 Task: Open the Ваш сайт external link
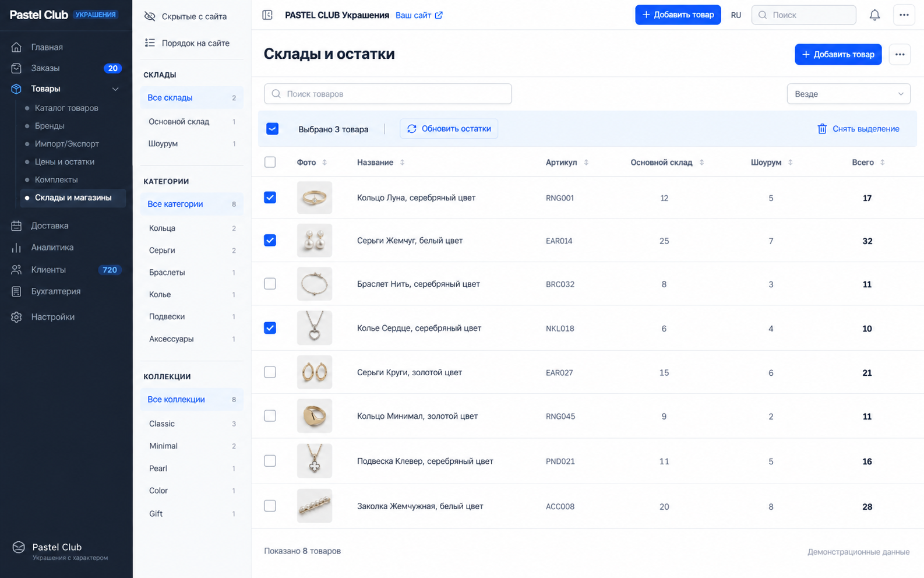coord(419,15)
